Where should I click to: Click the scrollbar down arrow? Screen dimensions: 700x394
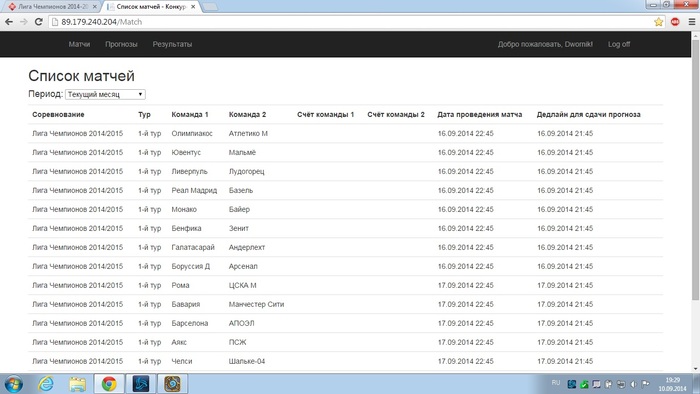(695, 369)
